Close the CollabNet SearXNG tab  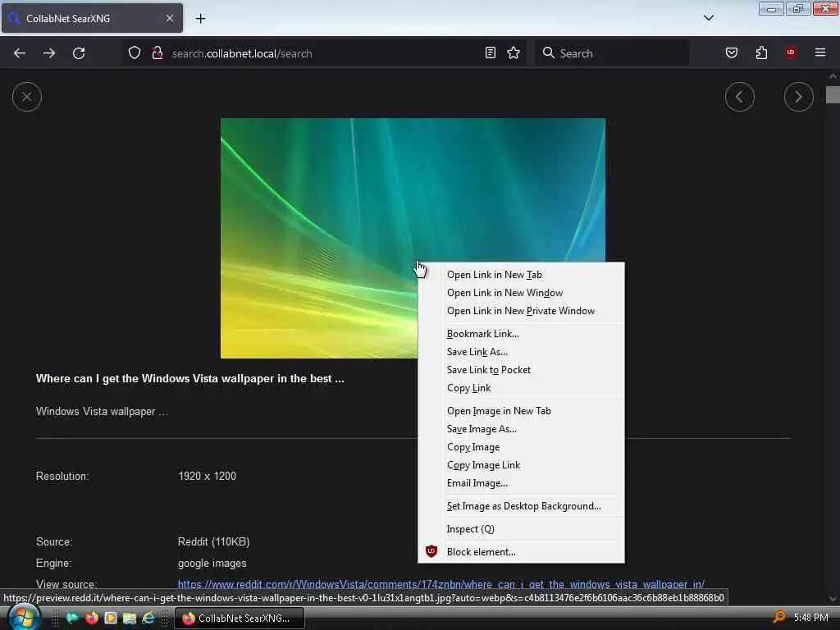[170, 18]
